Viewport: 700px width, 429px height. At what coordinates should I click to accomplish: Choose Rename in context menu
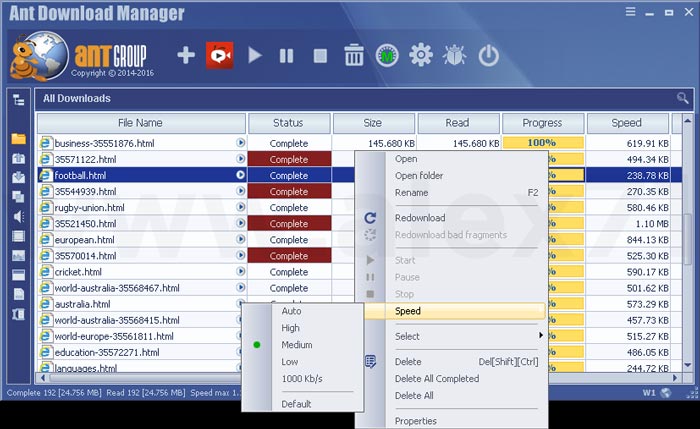click(x=411, y=193)
